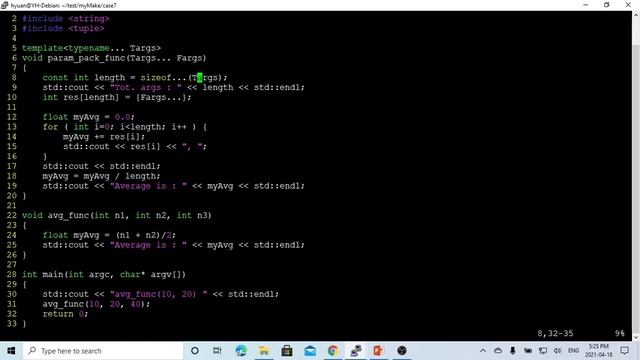640x360 pixels.
Task: Launch Microsoft Edge from the taskbar
Action: 241,351
